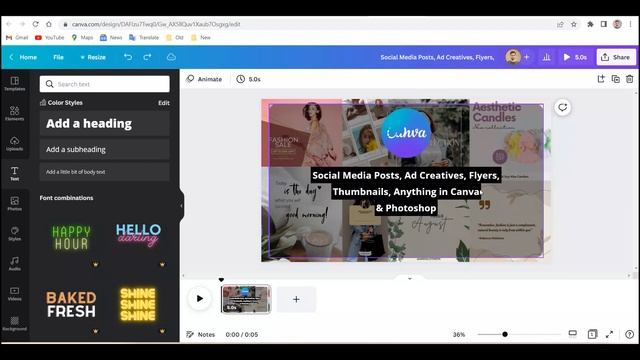Collapse the timeline with center chevron
This screenshot has width=640, height=360.
[x=410, y=279]
